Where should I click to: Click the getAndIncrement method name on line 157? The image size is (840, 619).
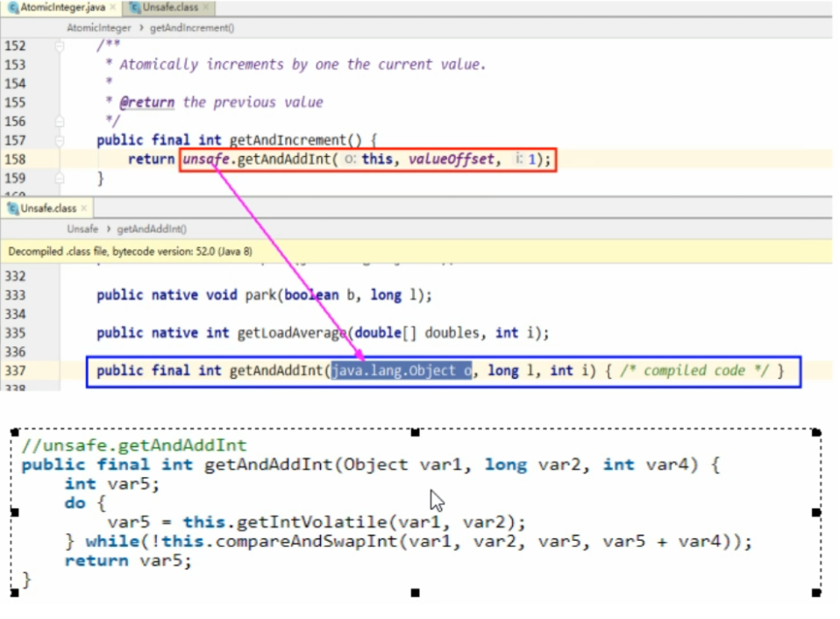(288, 140)
